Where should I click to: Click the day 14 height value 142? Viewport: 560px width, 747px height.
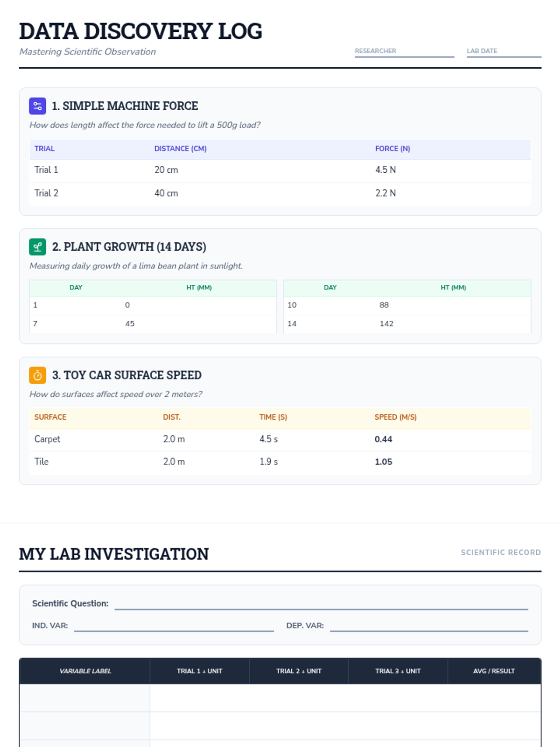coord(386,324)
